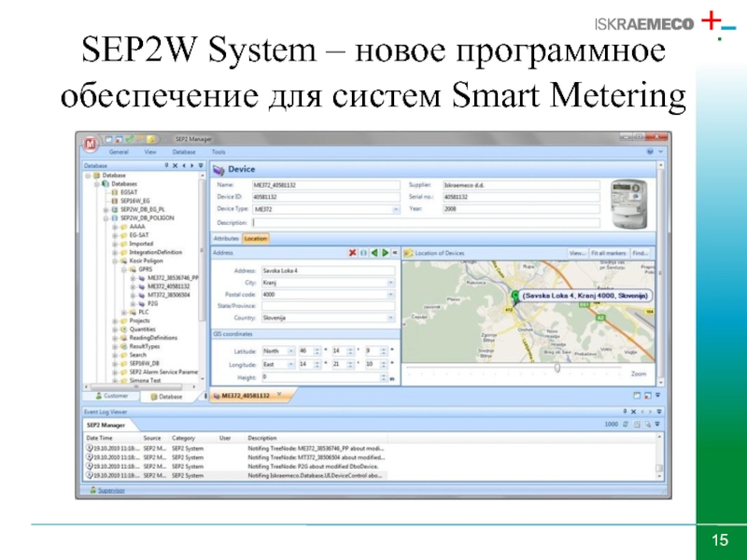Click the electricity meter device image
Screen dimensions: 747x560
[628, 203]
